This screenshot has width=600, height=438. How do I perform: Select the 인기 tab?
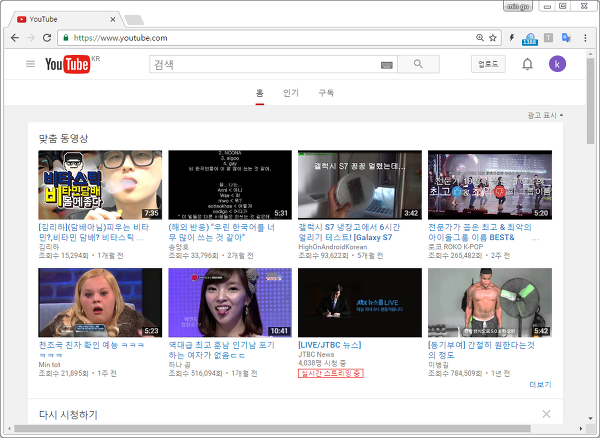291,93
